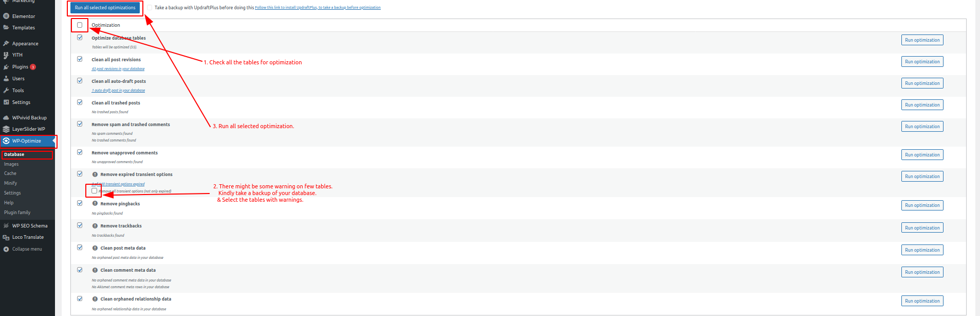
Task: Click warning icon beside Remove trackbacks
Action: [95, 226]
